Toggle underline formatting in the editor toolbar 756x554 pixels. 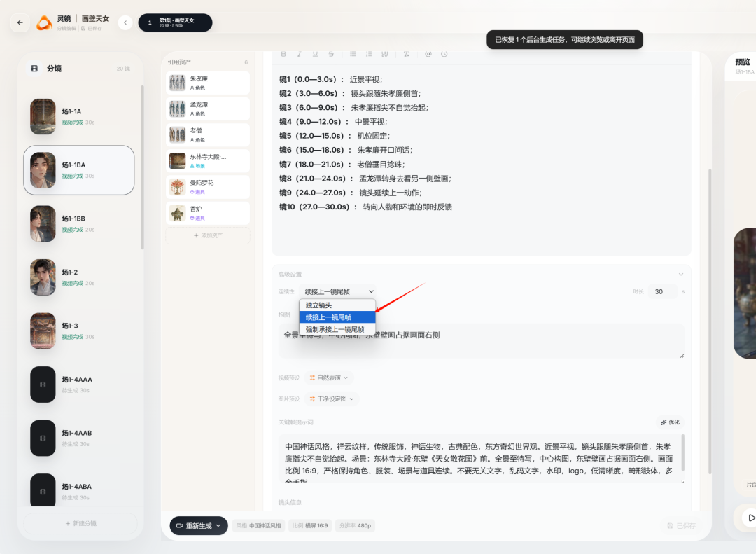315,54
